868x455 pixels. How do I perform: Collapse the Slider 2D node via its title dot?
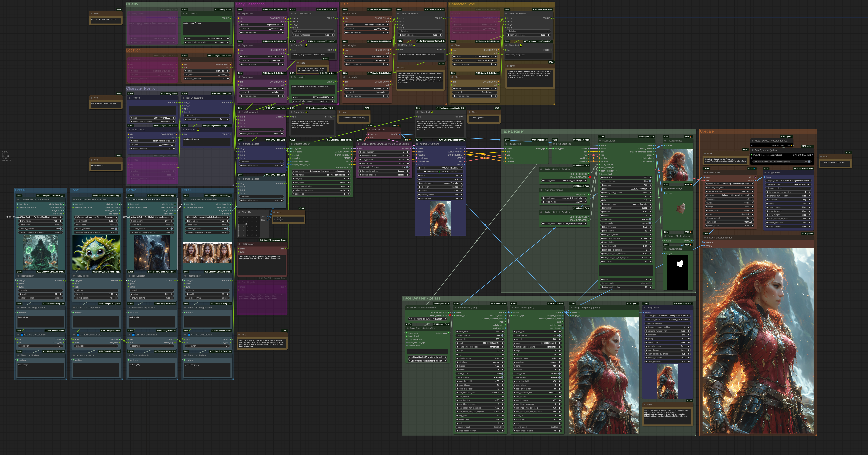coord(239,212)
